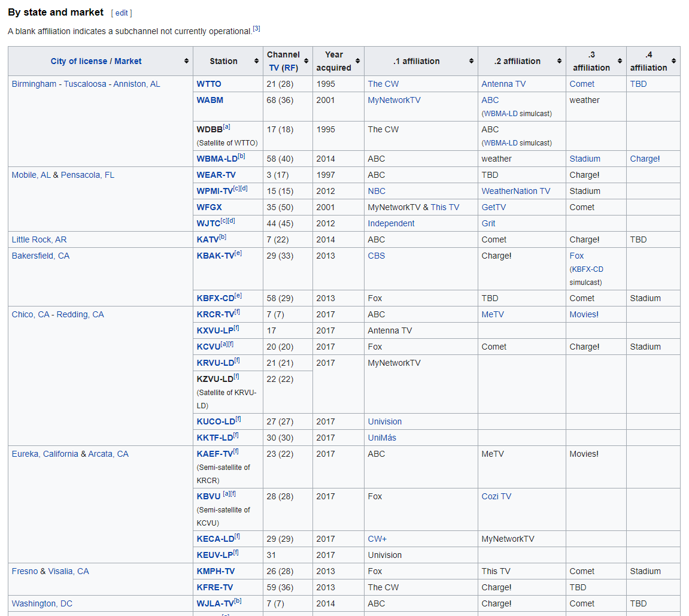Open the Redding, CA link

[x=80, y=315]
